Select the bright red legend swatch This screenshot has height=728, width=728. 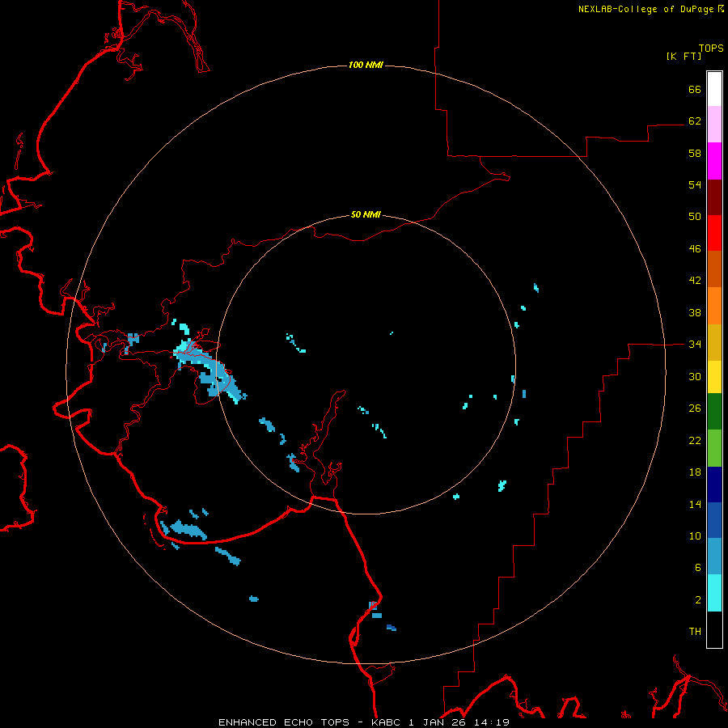point(714,233)
